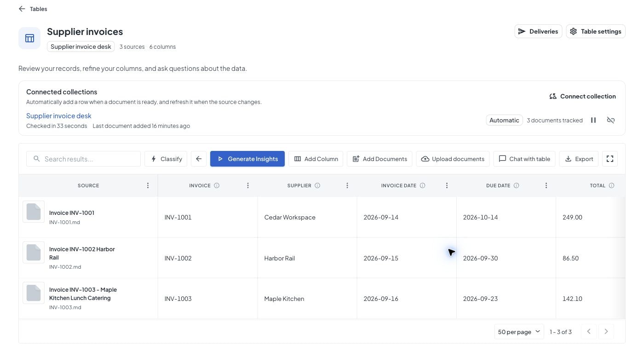Select the 2026-10-14 due date cell
The height and width of the screenshot is (352, 644).
506,217
